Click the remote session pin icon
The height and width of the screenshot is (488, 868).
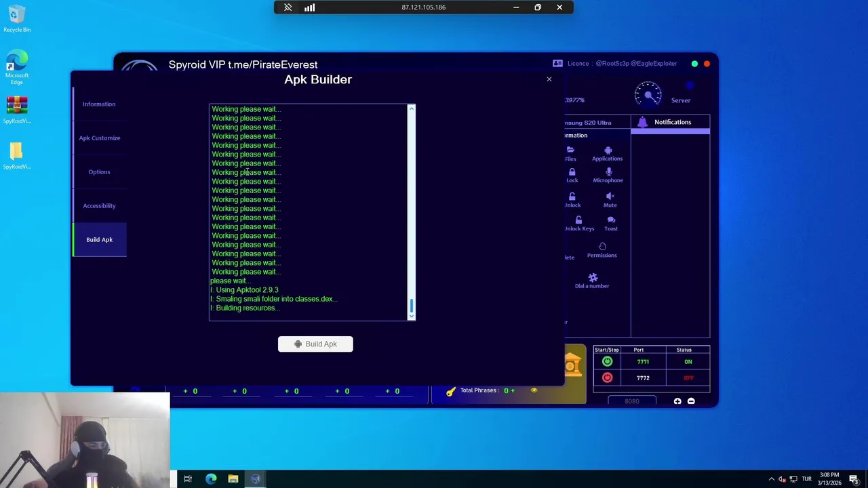point(288,7)
